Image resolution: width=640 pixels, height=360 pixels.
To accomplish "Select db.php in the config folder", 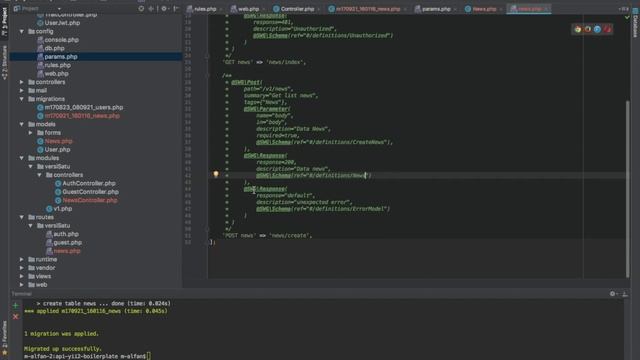I will click(51, 48).
